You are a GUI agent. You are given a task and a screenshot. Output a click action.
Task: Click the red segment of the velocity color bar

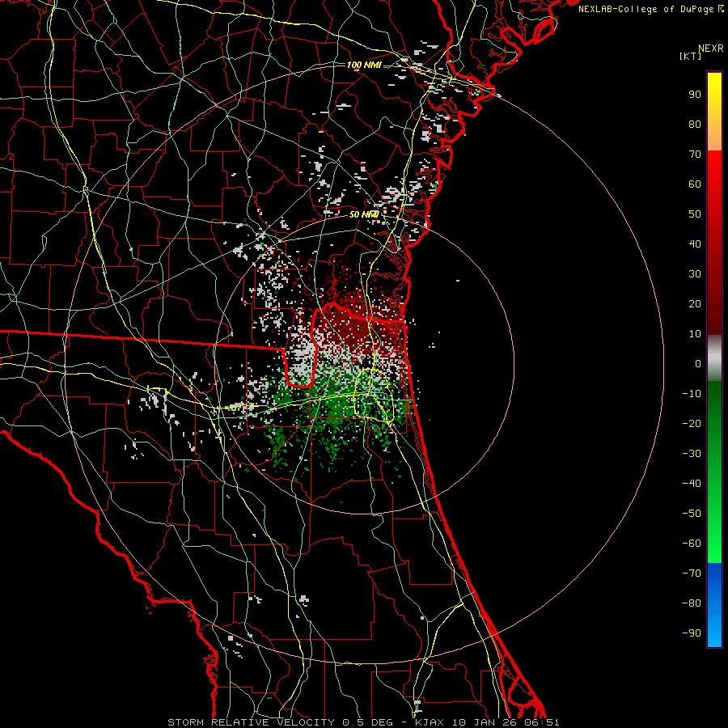714,243
